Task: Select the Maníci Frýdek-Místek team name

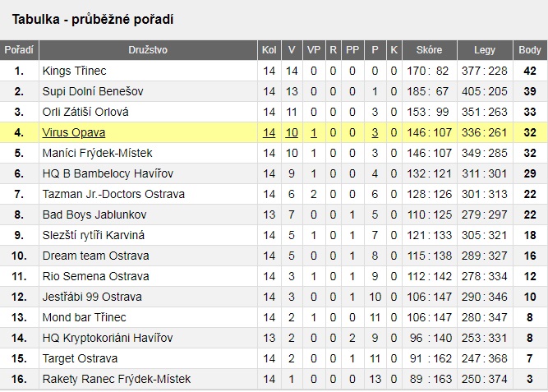Action: click(97, 153)
